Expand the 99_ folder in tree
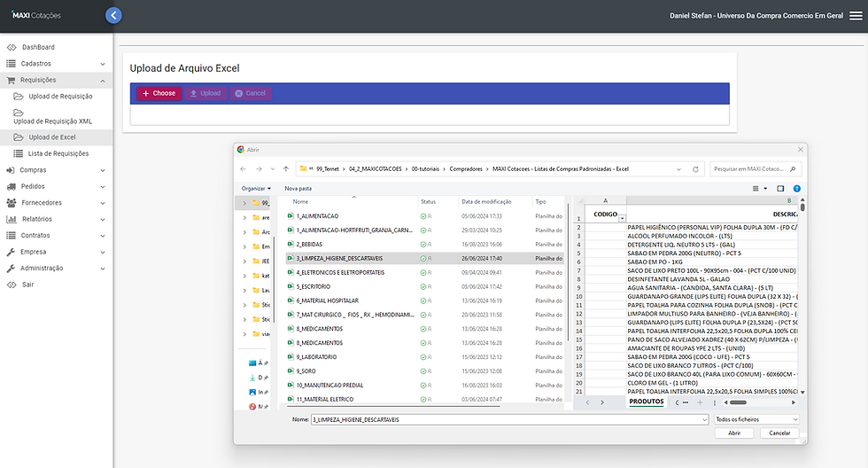868x468 pixels. (x=244, y=203)
